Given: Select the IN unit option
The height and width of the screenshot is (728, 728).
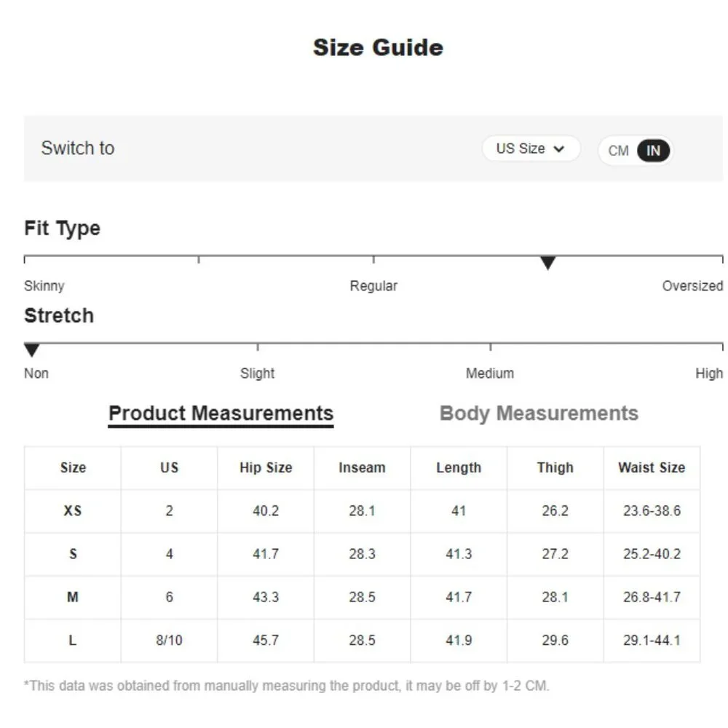Looking at the screenshot, I should click(653, 151).
